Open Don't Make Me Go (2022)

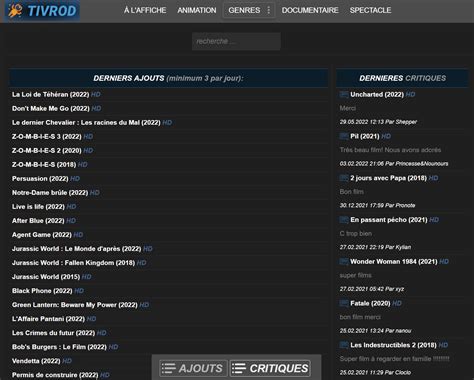coord(51,108)
